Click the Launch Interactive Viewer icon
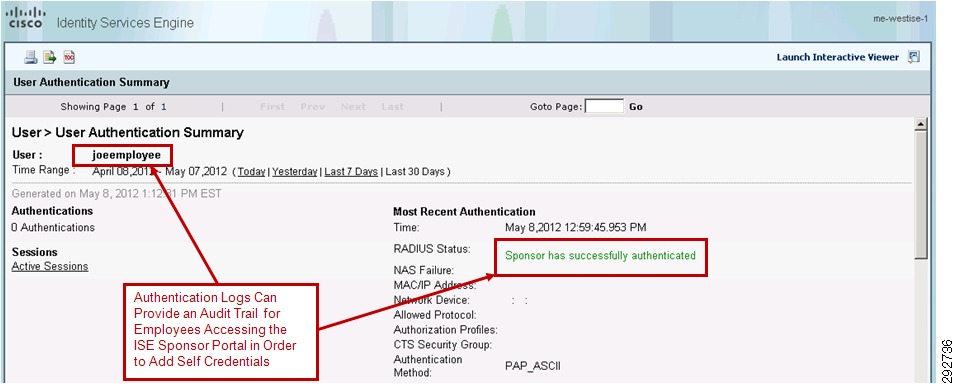953x384 pixels. pyautogui.click(x=913, y=57)
